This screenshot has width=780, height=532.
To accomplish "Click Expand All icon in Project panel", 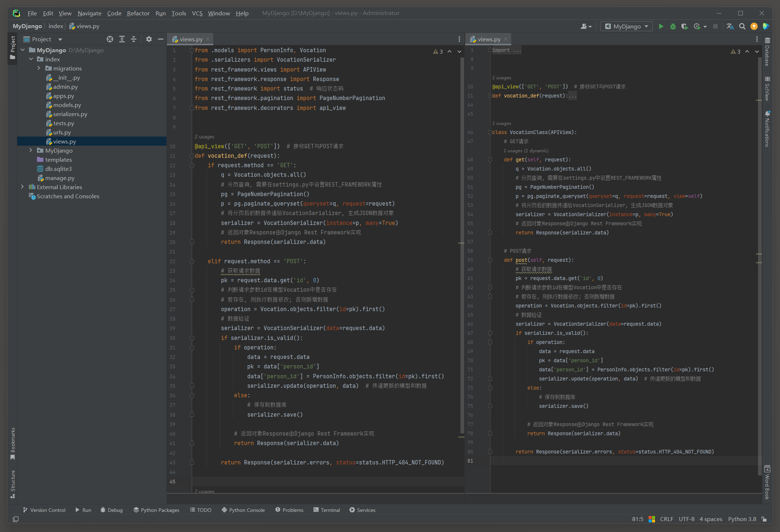I will pos(122,39).
